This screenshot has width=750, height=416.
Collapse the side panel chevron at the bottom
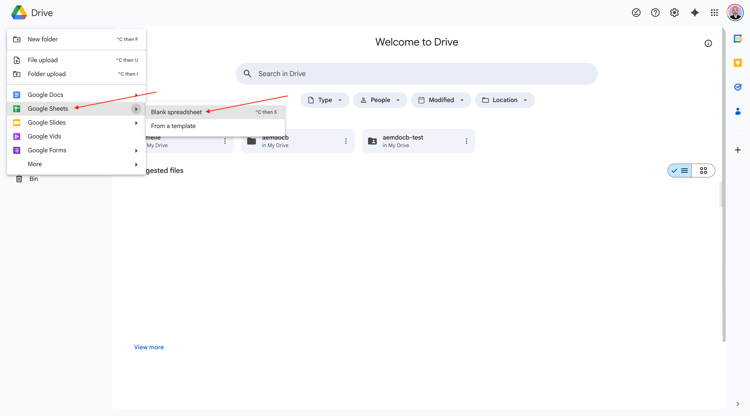[738, 404]
